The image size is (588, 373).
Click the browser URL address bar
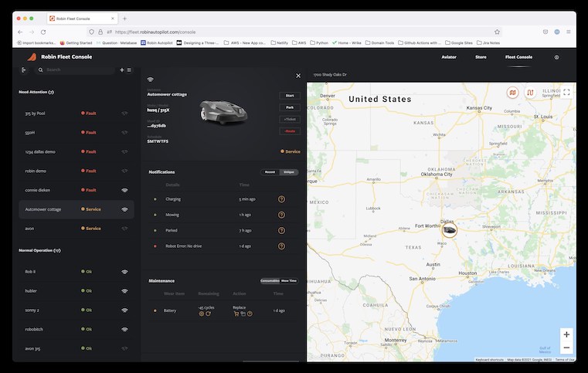[293, 32]
